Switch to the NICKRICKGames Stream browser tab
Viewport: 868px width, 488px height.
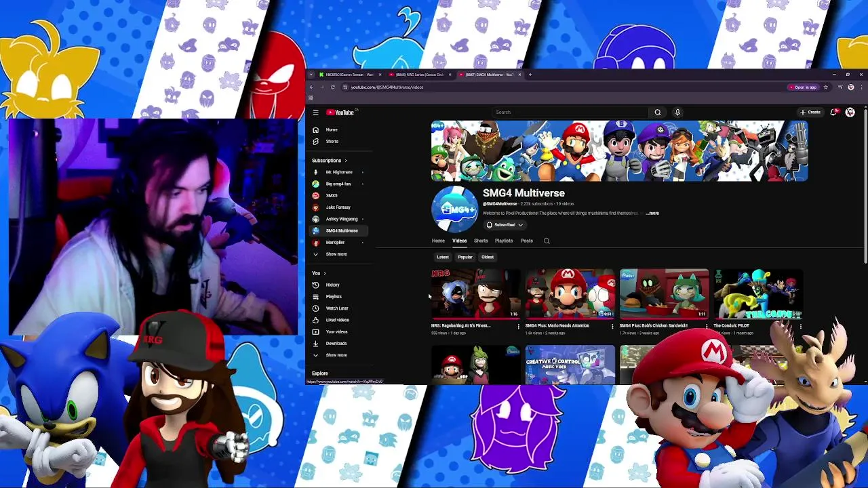349,75
